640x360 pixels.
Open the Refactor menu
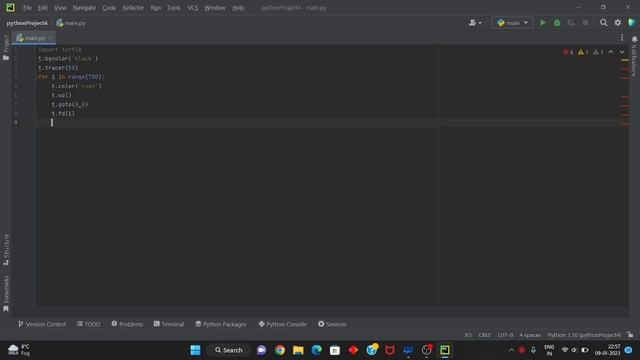(x=133, y=8)
